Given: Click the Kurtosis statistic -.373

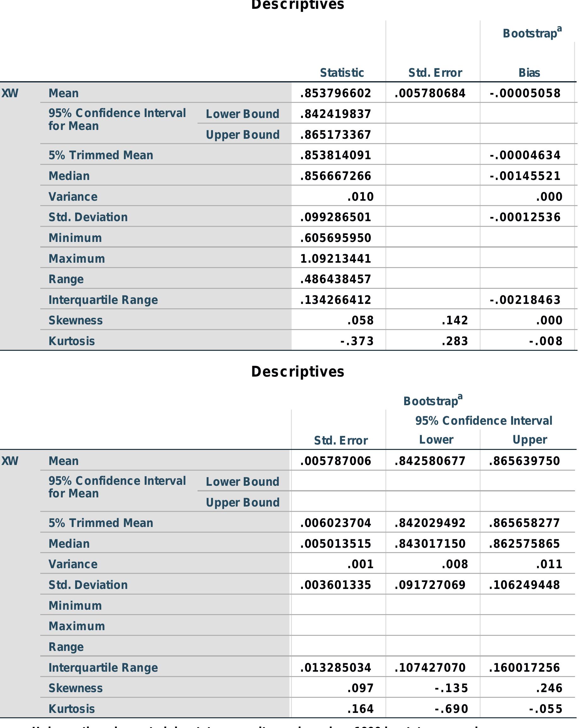Looking at the screenshot, I should [x=357, y=341].
